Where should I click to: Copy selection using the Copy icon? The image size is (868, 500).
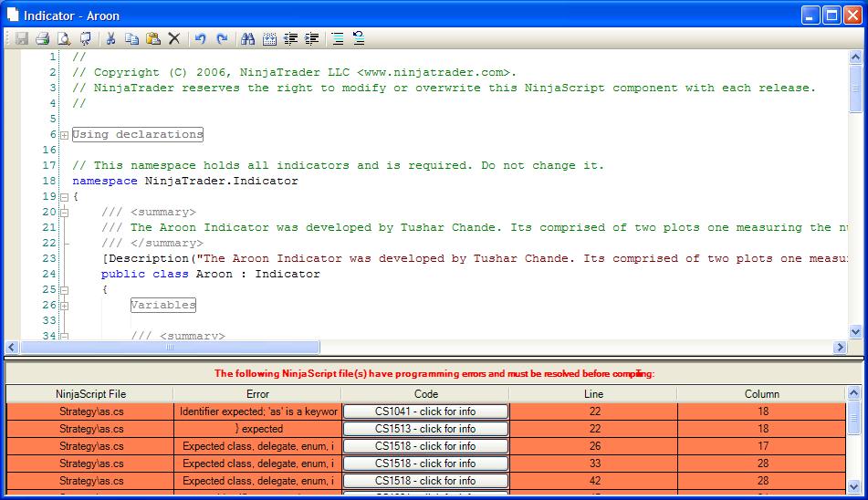tap(131, 38)
